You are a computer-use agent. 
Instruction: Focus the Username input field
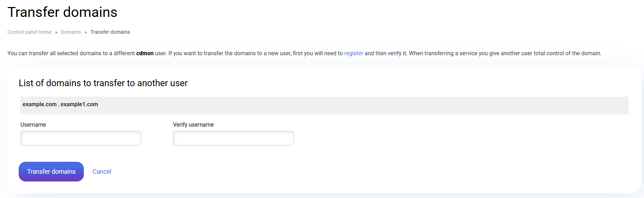click(x=81, y=138)
